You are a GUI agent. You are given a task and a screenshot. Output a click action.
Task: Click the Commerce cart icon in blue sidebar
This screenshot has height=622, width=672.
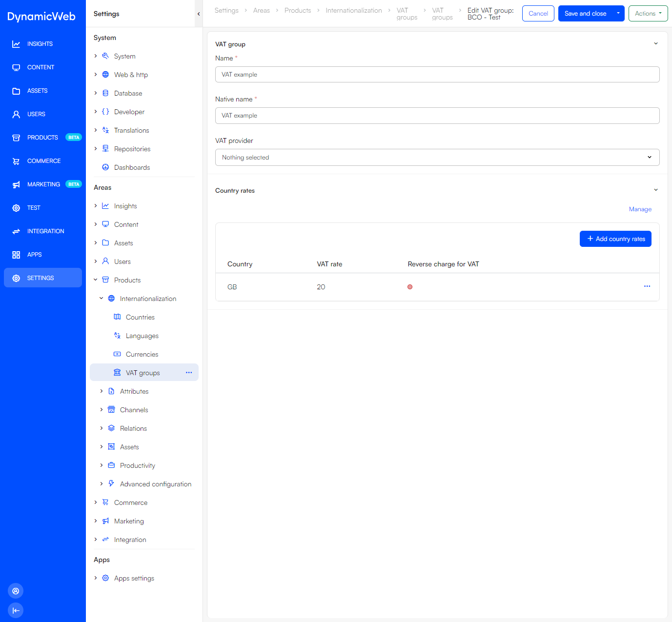tap(16, 161)
